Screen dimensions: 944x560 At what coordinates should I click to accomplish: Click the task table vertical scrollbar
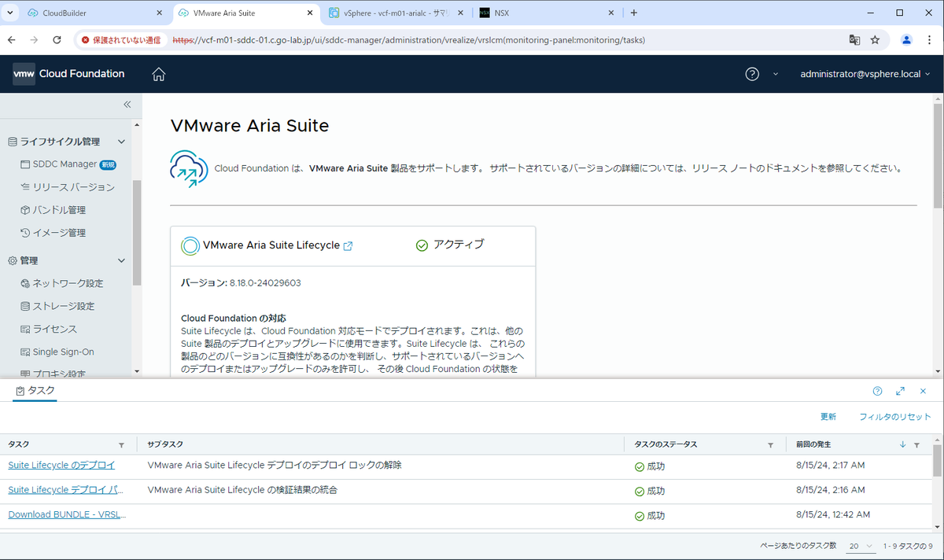click(x=936, y=460)
